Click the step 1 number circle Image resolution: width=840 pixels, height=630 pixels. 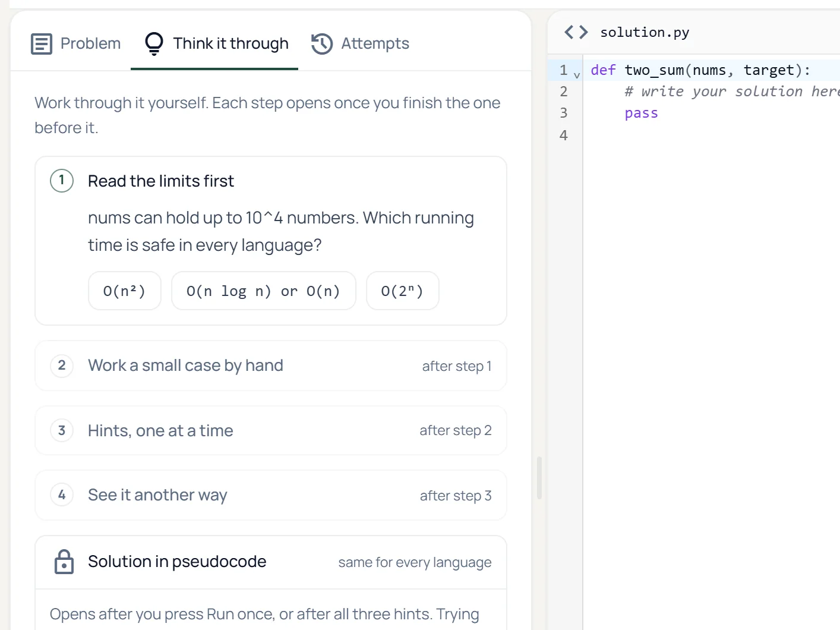coord(62,181)
